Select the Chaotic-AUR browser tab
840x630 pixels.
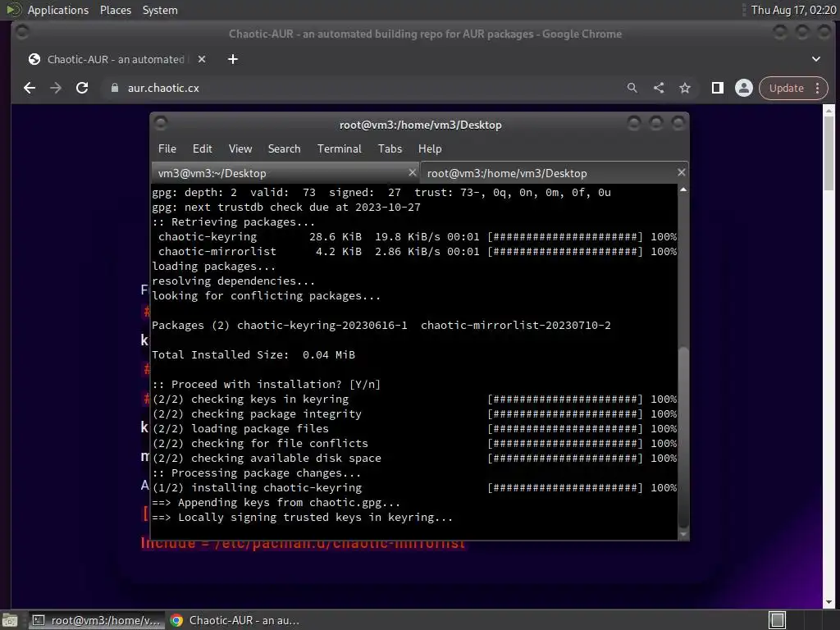coord(118,59)
